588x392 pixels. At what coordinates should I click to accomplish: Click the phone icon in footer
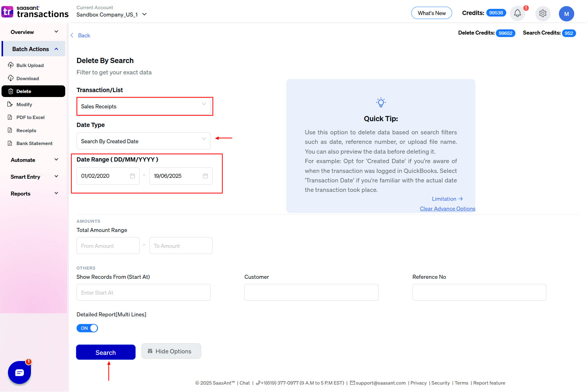point(258,383)
